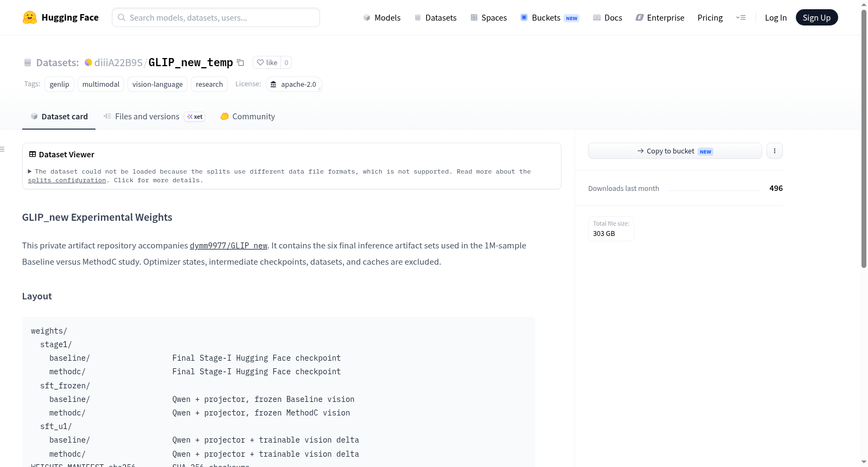Screen dimensions: 868x467
Task: Open the like count of 0
Action: tap(286, 62)
